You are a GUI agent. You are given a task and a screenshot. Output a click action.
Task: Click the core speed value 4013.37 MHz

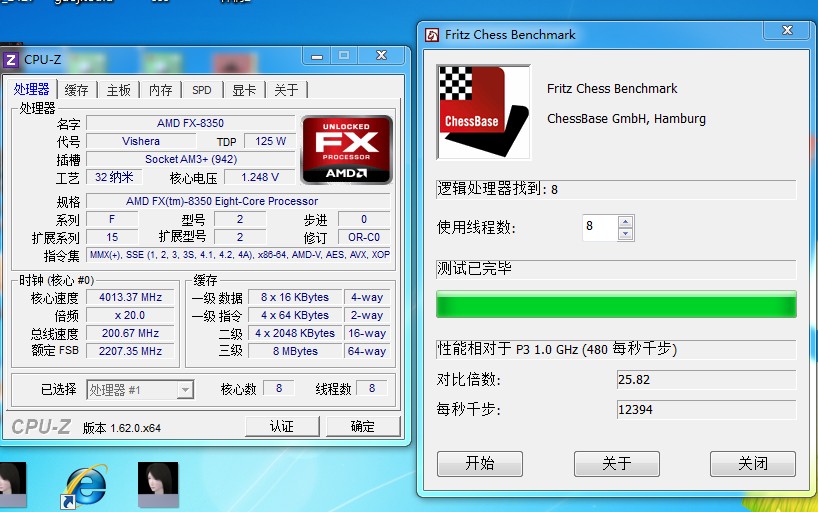130,297
